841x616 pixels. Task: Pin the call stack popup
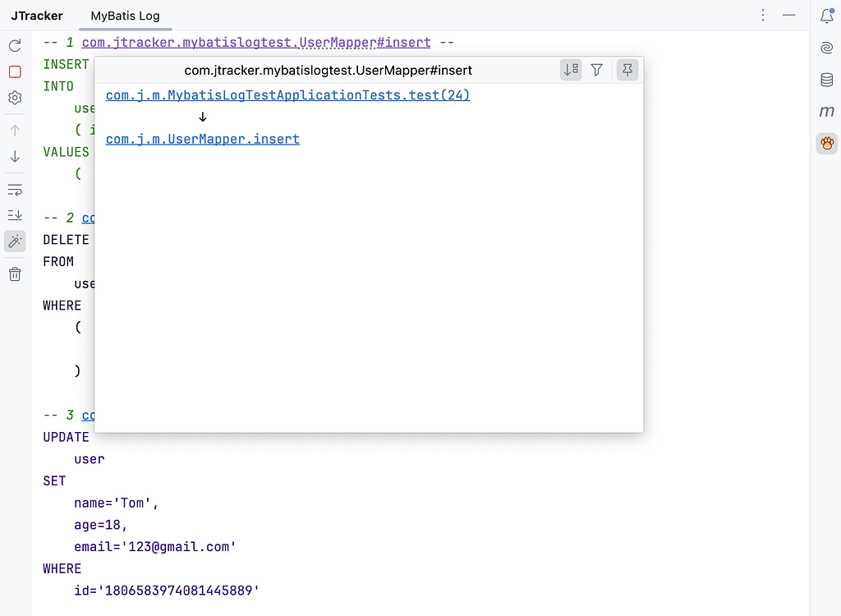click(627, 71)
